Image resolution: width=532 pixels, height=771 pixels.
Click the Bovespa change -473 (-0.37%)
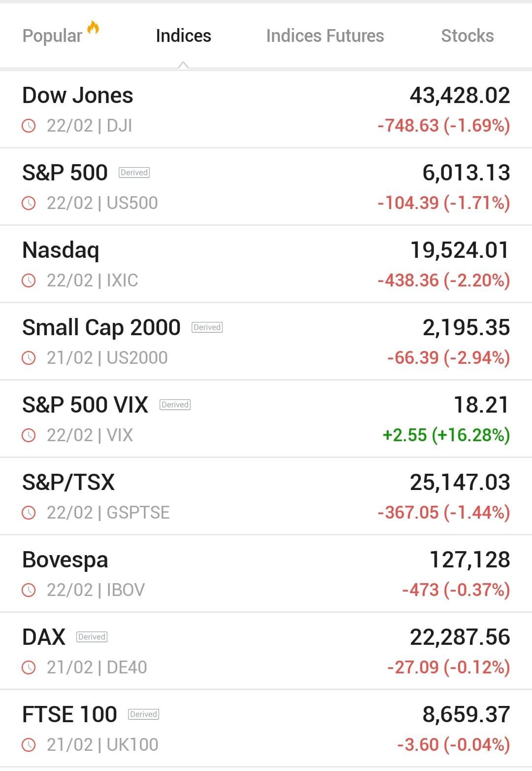click(x=456, y=590)
